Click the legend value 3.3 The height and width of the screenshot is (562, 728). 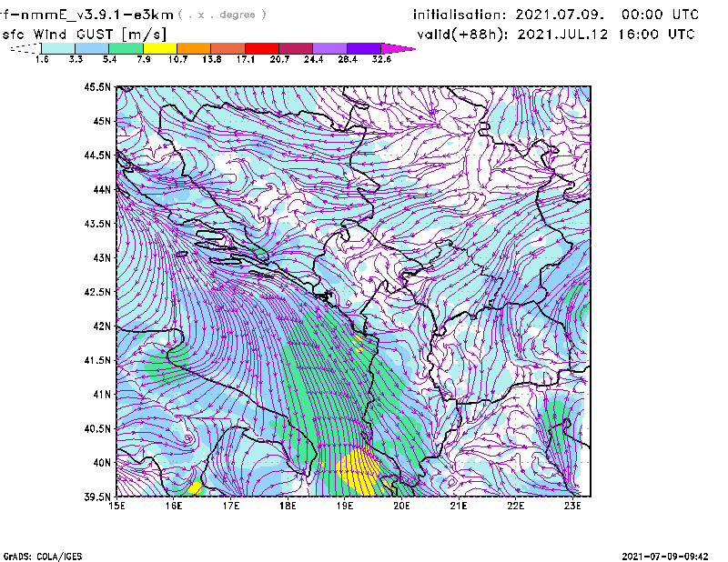(x=76, y=59)
